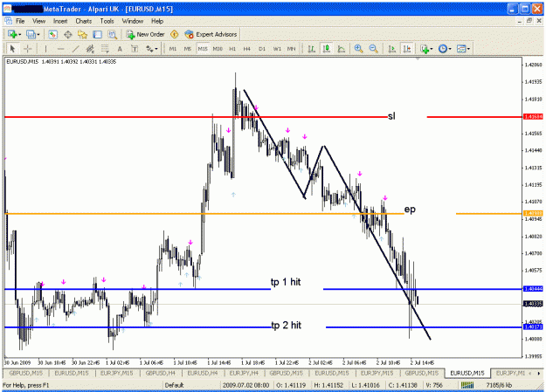Switch to the GBPUSD,H4 chart tab
This screenshot has width=546, height=392.
[161, 373]
